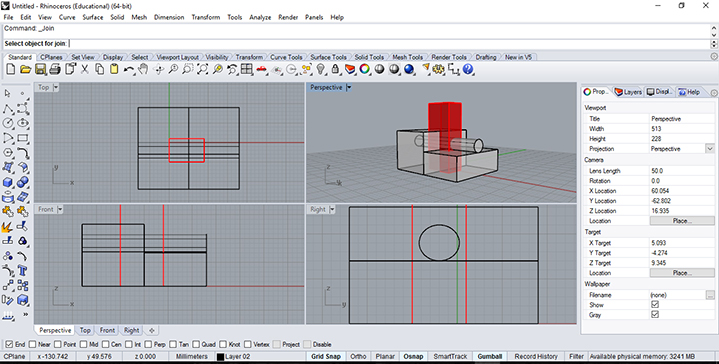Open the Top viewport title dropdown arrow

56,87
